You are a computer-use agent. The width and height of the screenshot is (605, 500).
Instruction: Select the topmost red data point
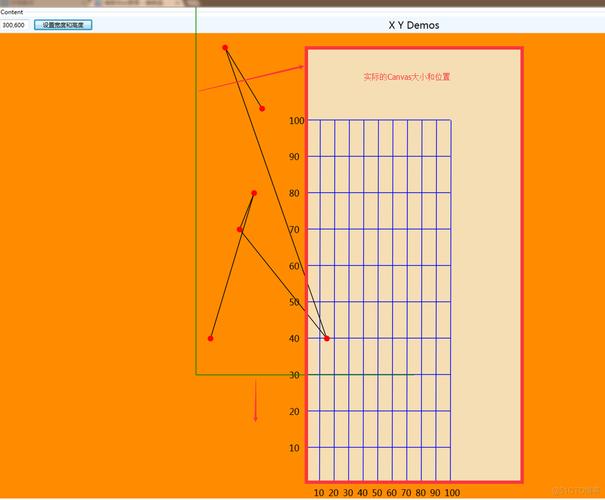pos(225,48)
